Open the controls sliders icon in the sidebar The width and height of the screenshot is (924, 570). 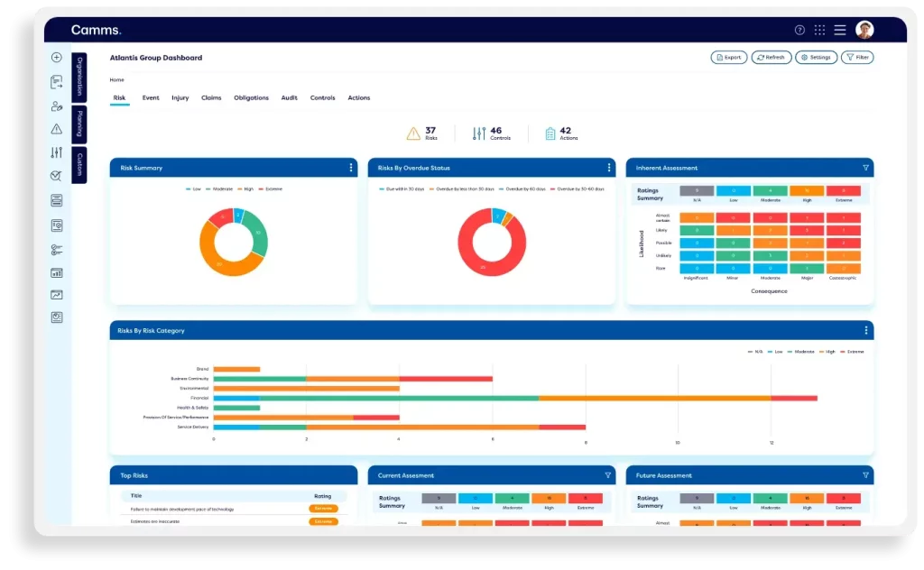coord(56,152)
